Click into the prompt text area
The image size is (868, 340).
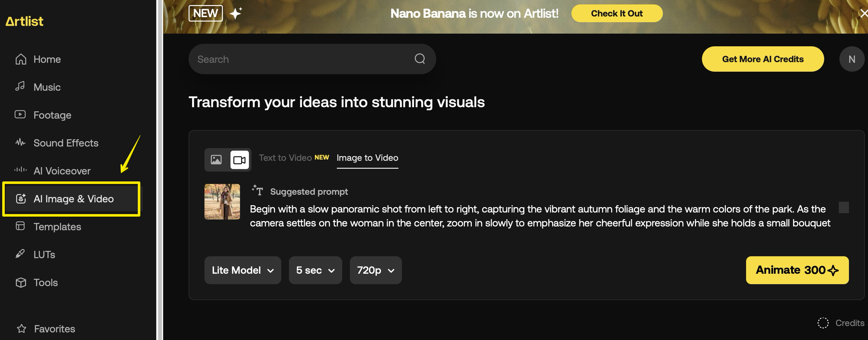tap(540, 216)
